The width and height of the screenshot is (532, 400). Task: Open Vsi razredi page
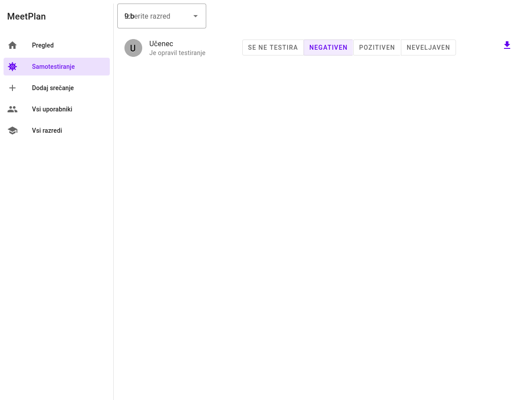click(x=56, y=131)
